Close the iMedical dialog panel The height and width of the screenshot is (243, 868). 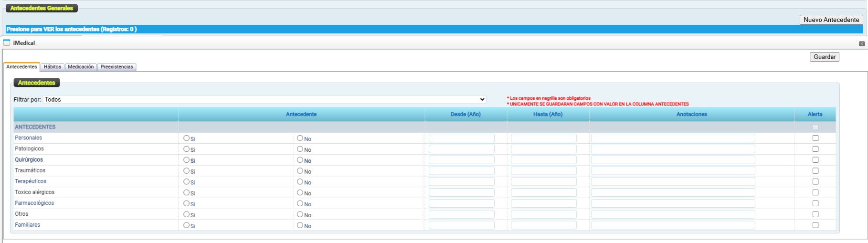(861, 43)
